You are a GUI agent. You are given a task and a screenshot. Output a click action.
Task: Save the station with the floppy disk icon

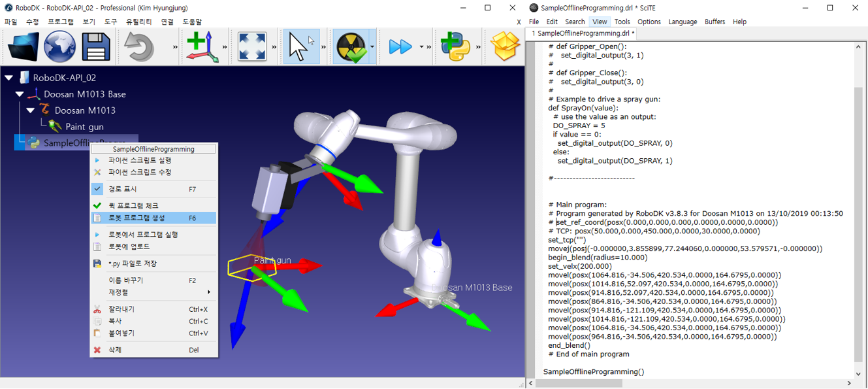(95, 46)
